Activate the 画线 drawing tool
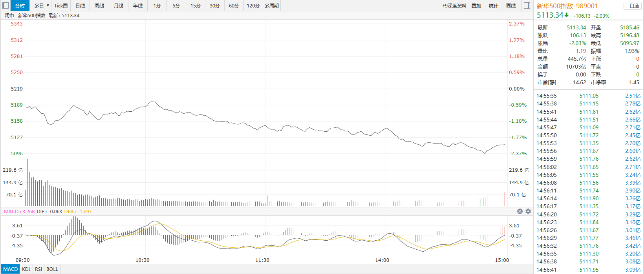Image resolution: width=644 pixels, height=274 pixels. [x=511, y=5]
